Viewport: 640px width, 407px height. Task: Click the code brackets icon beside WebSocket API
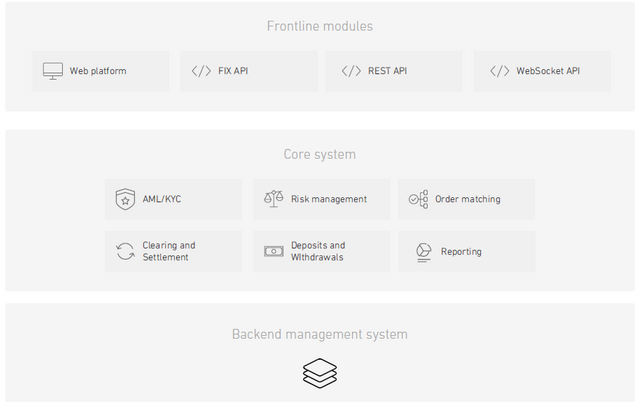[x=500, y=71]
